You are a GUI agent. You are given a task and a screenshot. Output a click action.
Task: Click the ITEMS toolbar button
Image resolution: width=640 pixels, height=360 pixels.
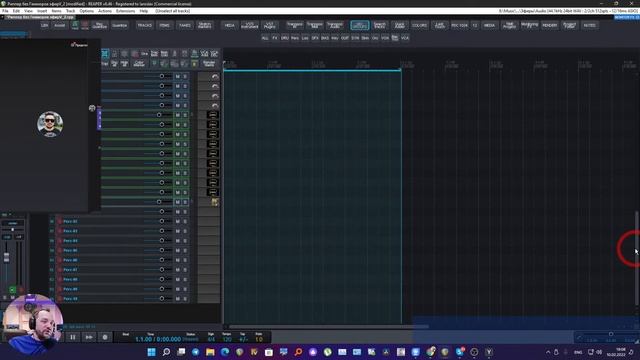click(164, 25)
